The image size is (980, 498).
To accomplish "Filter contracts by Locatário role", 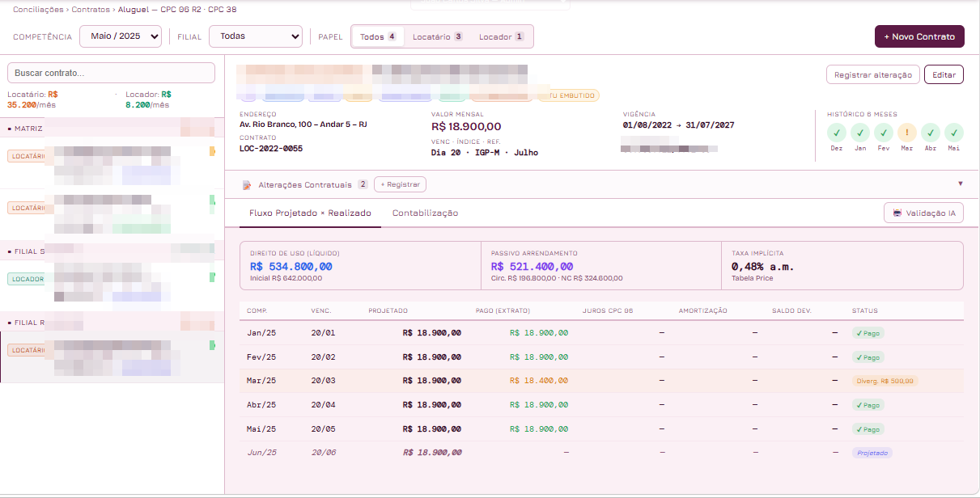I will pyautogui.click(x=437, y=36).
